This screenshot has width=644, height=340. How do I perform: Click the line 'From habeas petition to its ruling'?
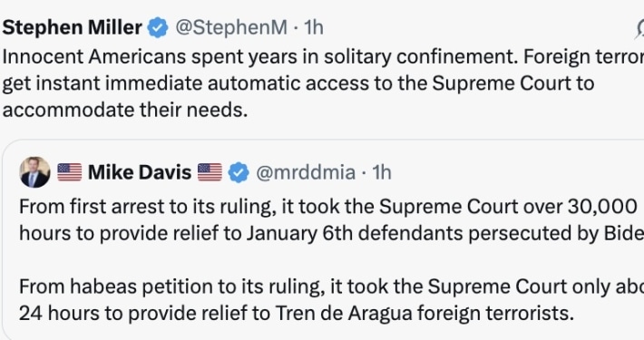click(x=331, y=287)
